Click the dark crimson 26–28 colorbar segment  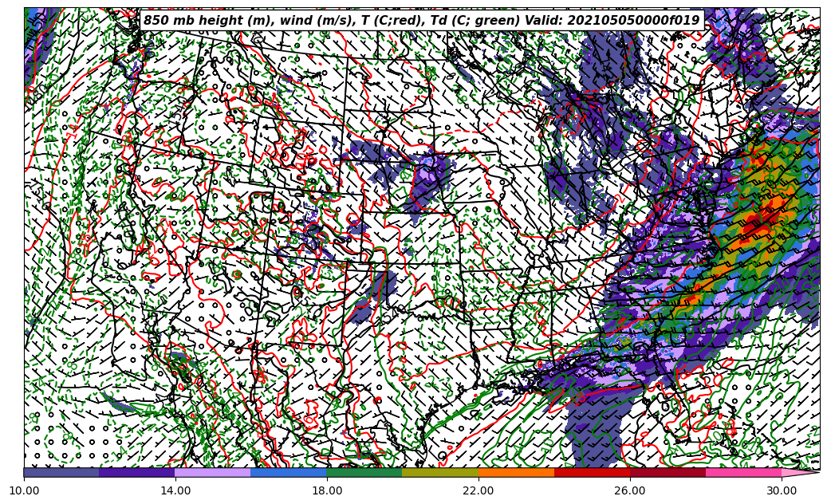coord(668,472)
